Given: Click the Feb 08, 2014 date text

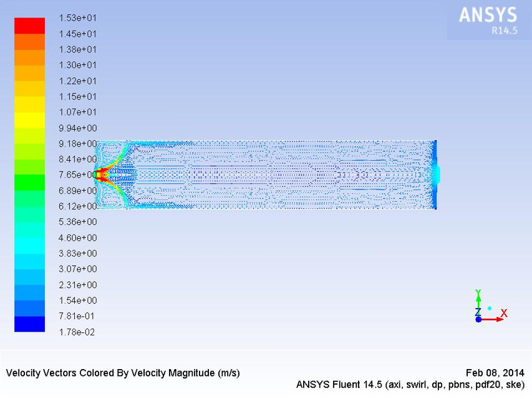Looking at the screenshot, I should point(496,372).
